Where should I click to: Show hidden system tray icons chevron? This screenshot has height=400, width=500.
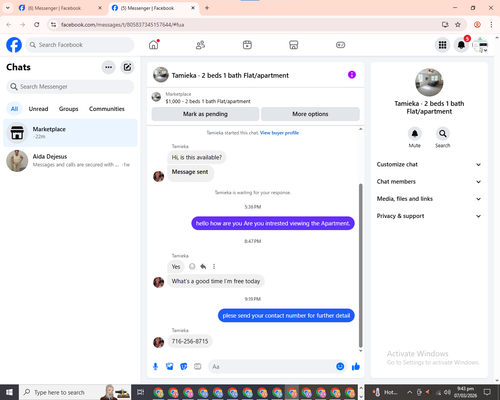410,392
